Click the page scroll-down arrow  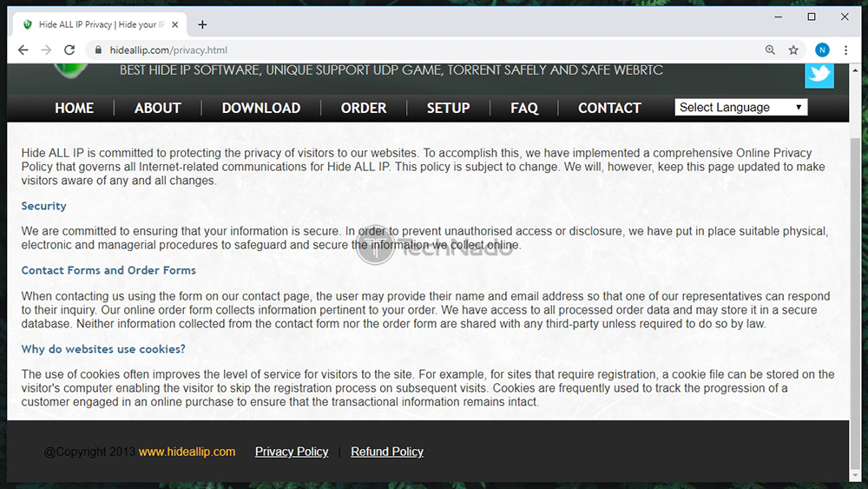click(855, 474)
